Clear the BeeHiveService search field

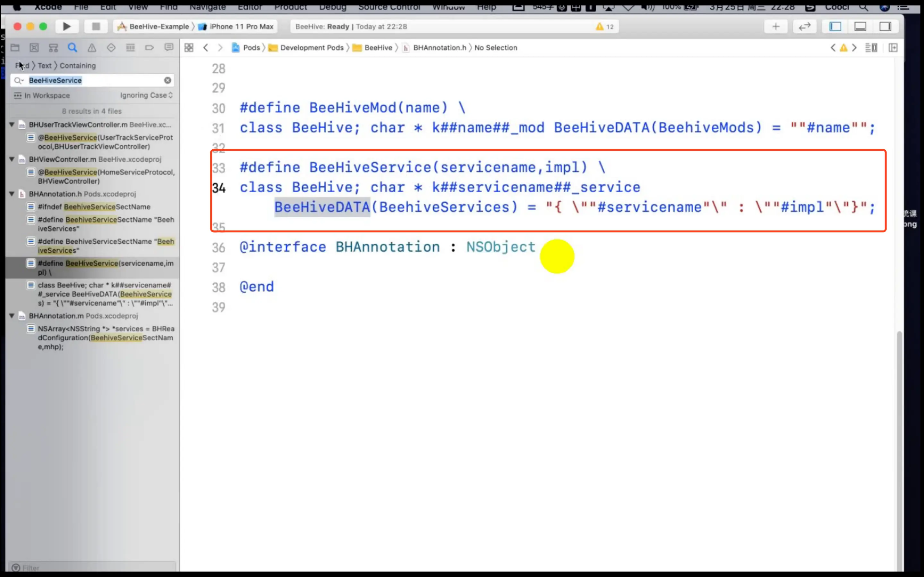click(167, 80)
